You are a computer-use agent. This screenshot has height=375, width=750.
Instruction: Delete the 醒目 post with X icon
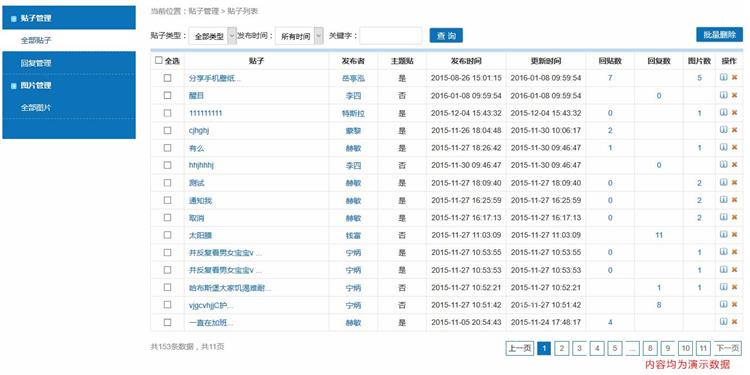[735, 95]
